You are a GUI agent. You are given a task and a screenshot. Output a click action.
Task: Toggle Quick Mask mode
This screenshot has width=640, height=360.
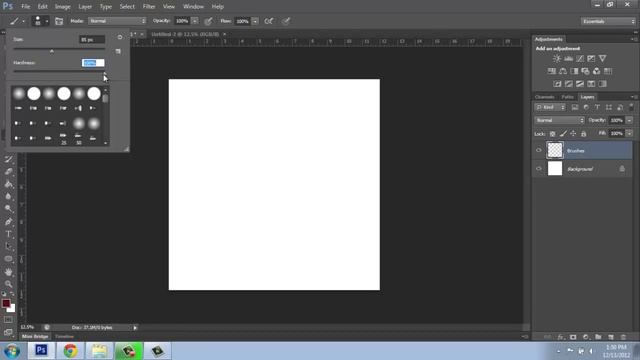click(8, 320)
